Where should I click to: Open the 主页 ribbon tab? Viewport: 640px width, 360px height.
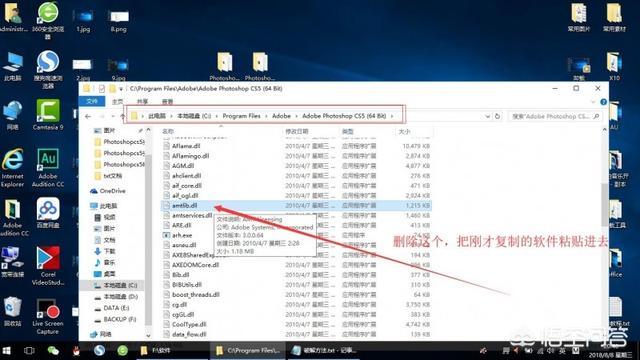pyautogui.click(x=118, y=102)
